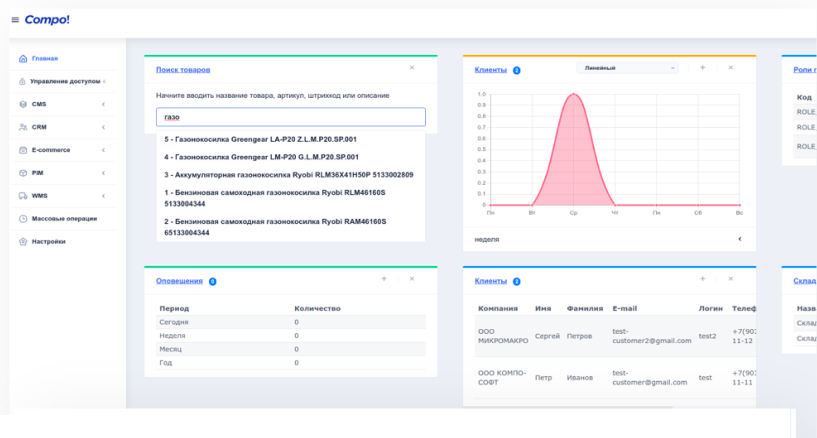Select suggestion Газонокосилка Greengear LA-P20
Screen dimensions: 817x438
291,140
